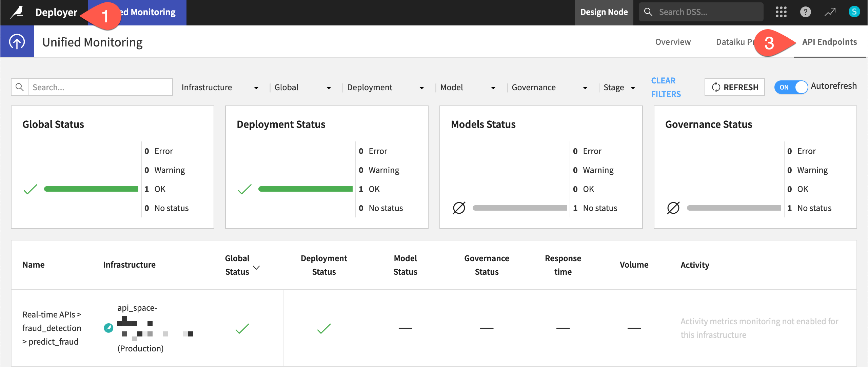Click '0 Warning' in Deployment Status card
Viewport: 868px width, 367px height.
click(379, 170)
